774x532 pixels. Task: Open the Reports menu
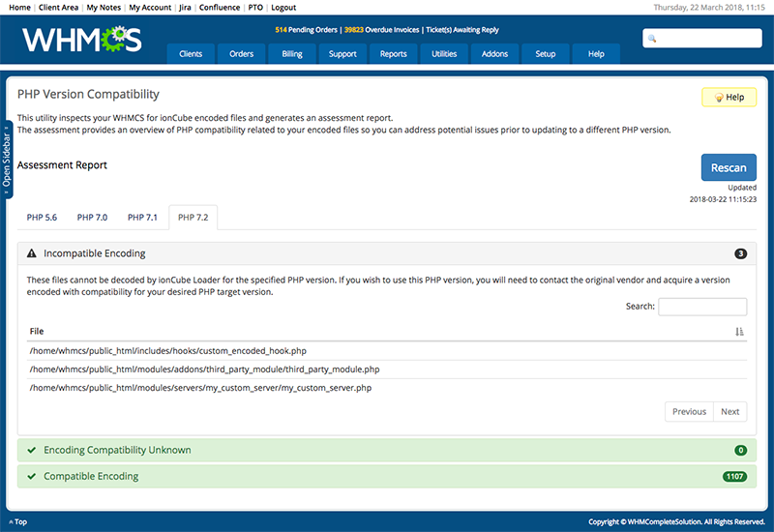pos(394,54)
